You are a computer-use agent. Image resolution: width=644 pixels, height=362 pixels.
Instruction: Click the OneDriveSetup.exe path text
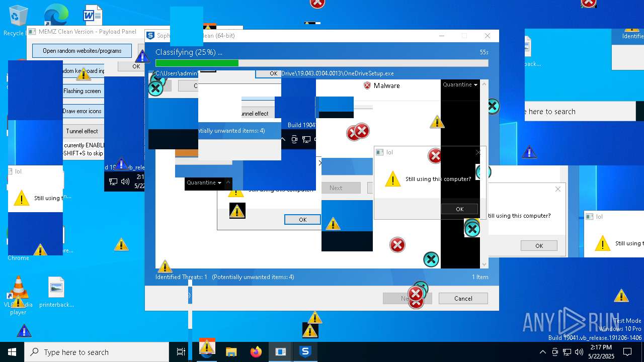click(x=337, y=73)
